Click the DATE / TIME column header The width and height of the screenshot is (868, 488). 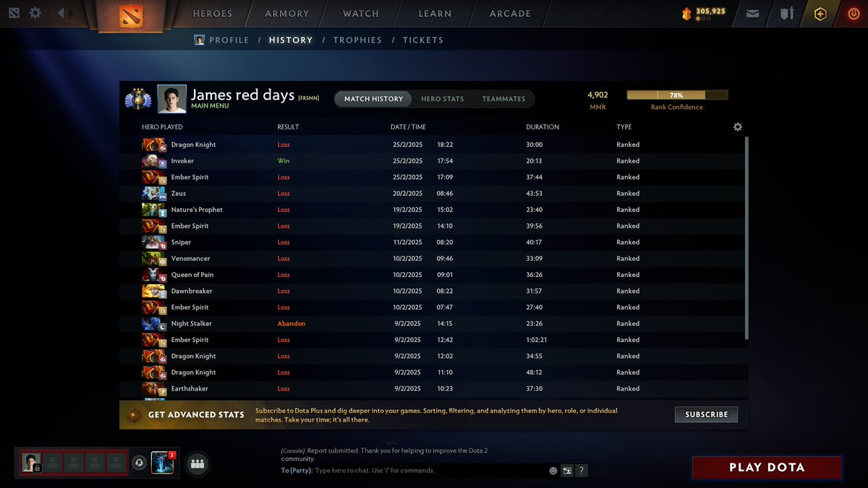(x=408, y=127)
